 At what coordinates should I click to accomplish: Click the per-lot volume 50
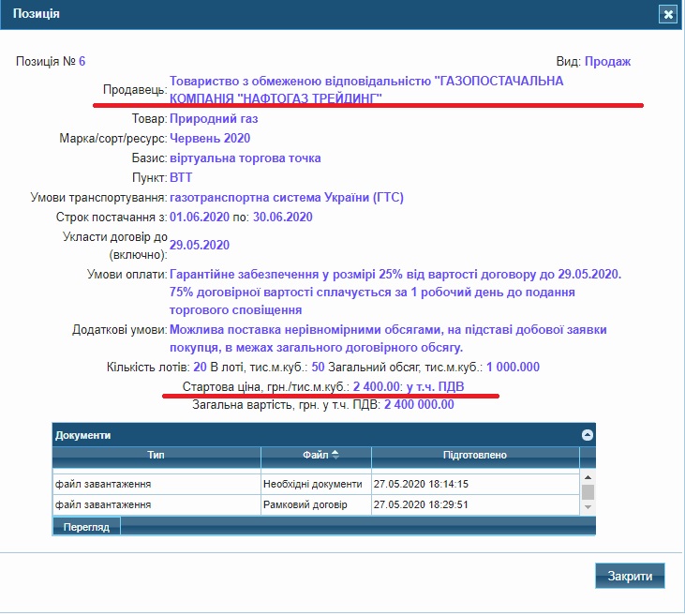318,368
